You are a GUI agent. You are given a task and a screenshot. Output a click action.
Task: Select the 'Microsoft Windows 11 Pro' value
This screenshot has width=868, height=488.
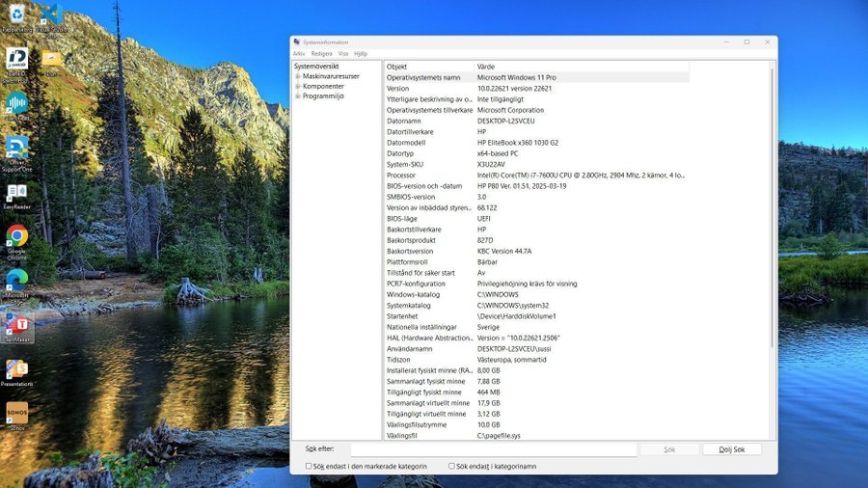click(x=517, y=77)
